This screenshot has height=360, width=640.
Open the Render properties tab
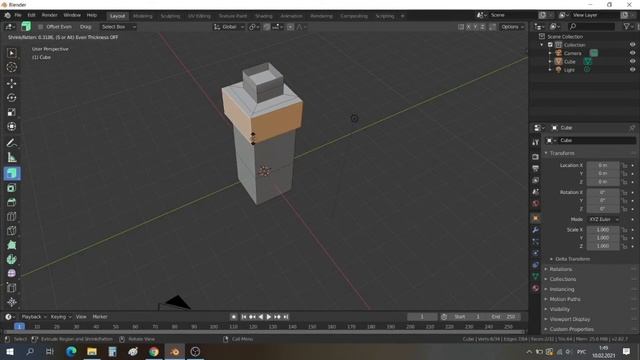pyautogui.click(x=536, y=157)
